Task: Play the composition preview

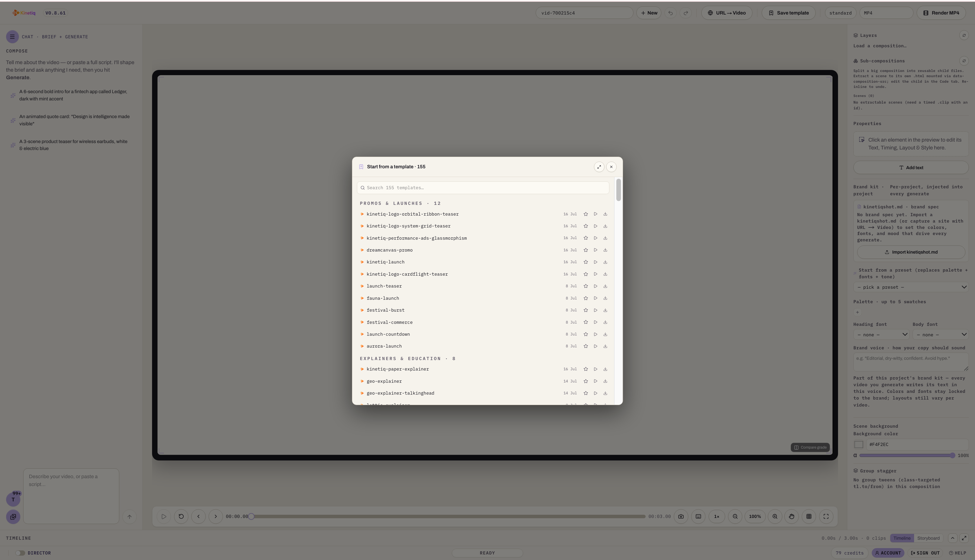Action: pos(163,516)
